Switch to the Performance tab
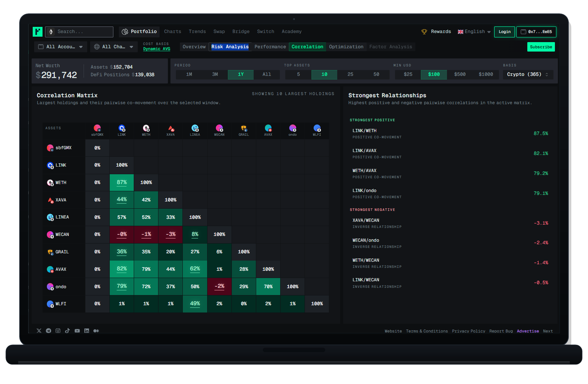This screenshot has width=588, height=384. [270, 47]
